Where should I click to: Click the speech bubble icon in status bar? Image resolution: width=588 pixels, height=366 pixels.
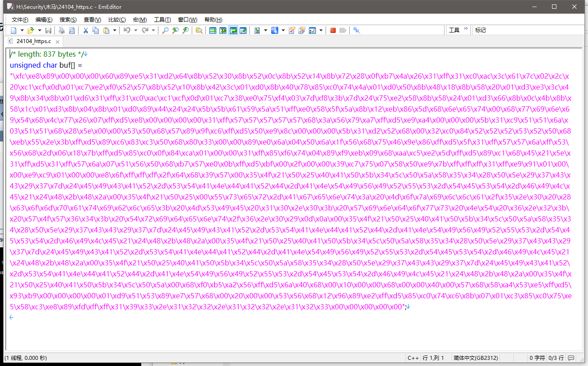[571, 358]
